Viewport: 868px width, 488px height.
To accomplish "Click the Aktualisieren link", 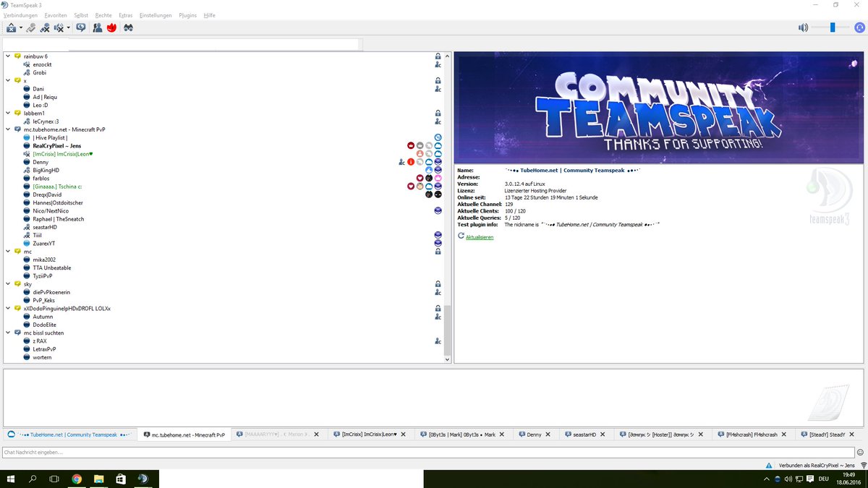I will (x=480, y=237).
